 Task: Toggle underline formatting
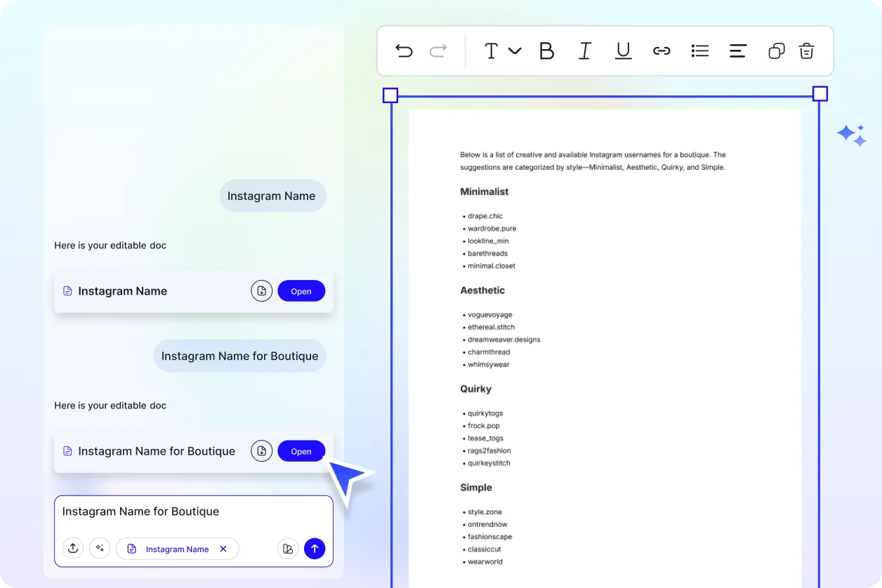click(x=623, y=51)
